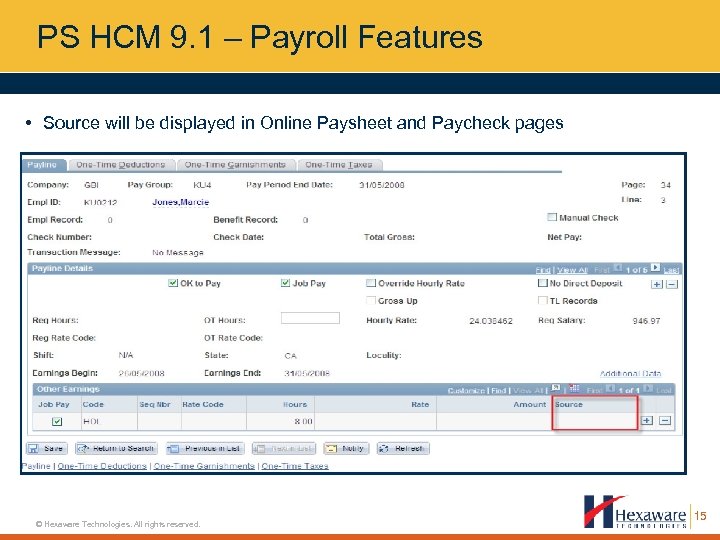Tick the TL Records checkbox
Screen dimensions: 720x540
(542, 300)
